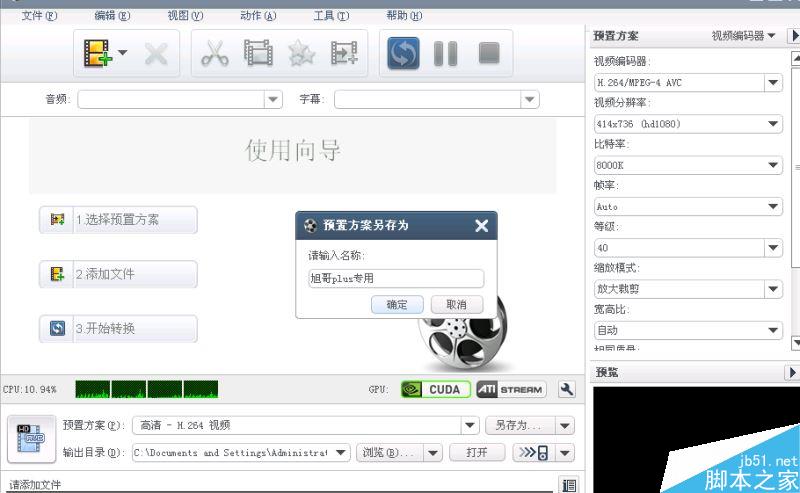This screenshot has width=800, height=493.
Task: Click the add video file icon
Action: (97, 53)
